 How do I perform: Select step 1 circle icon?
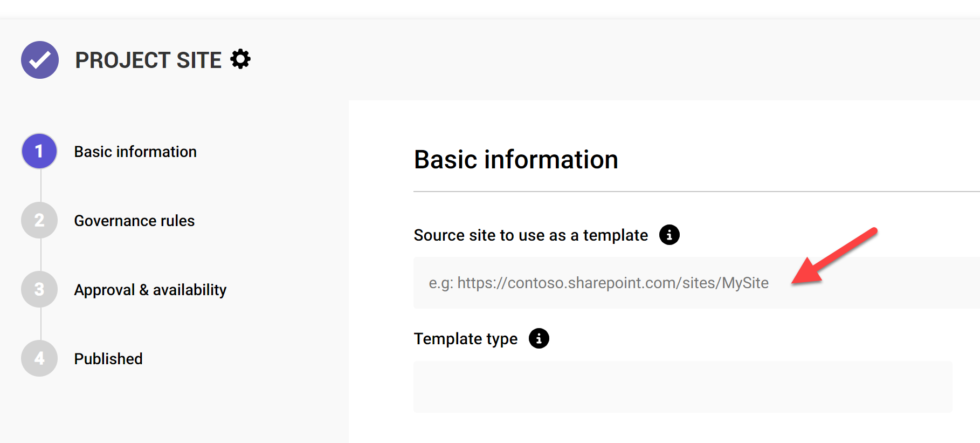click(x=39, y=151)
